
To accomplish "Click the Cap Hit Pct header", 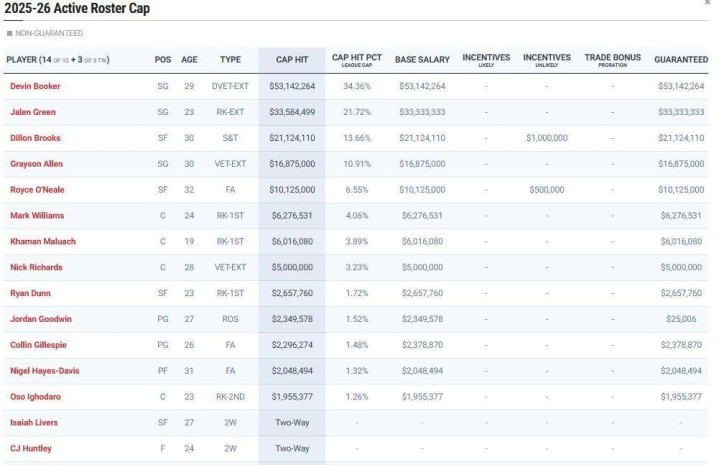I will (357, 60).
